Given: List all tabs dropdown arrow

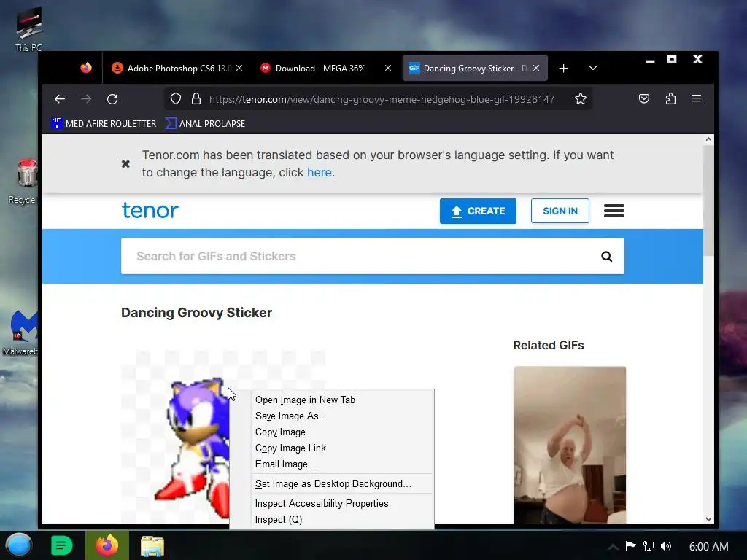Looking at the screenshot, I should [x=592, y=68].
